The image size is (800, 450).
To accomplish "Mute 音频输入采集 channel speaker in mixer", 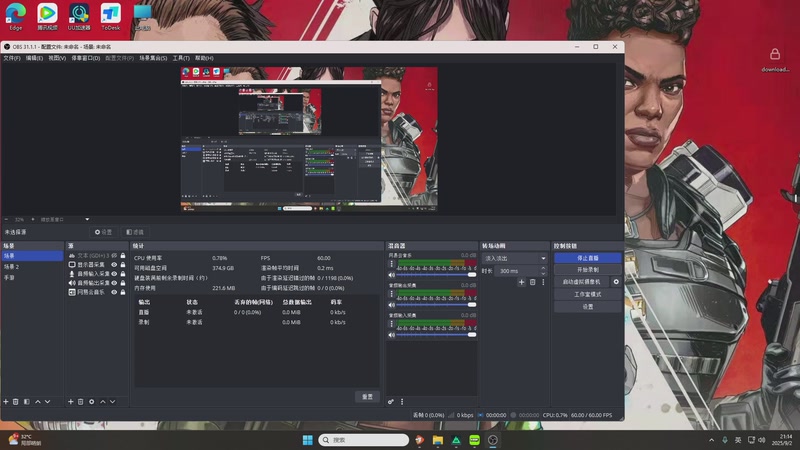I will tap(392, 335).
